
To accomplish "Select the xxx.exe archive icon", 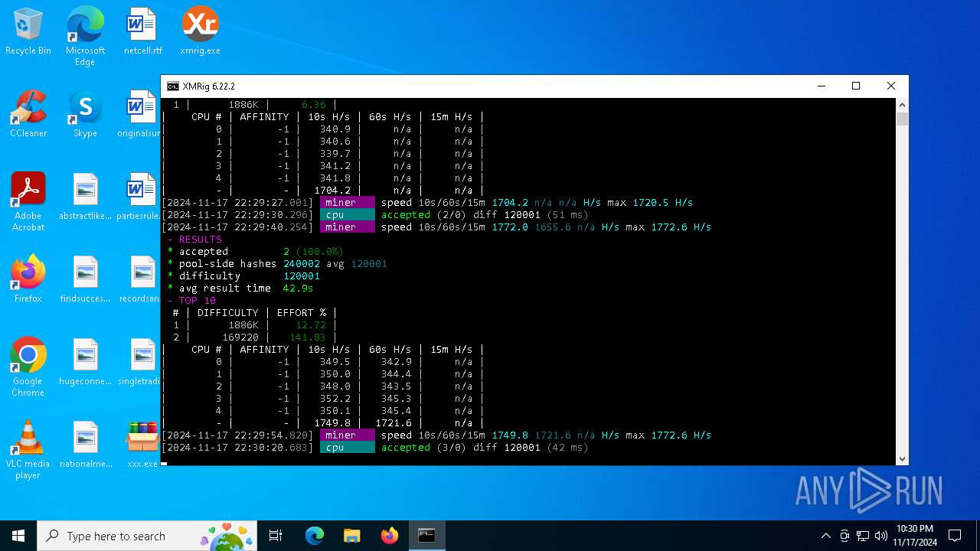I will [142, 445].
